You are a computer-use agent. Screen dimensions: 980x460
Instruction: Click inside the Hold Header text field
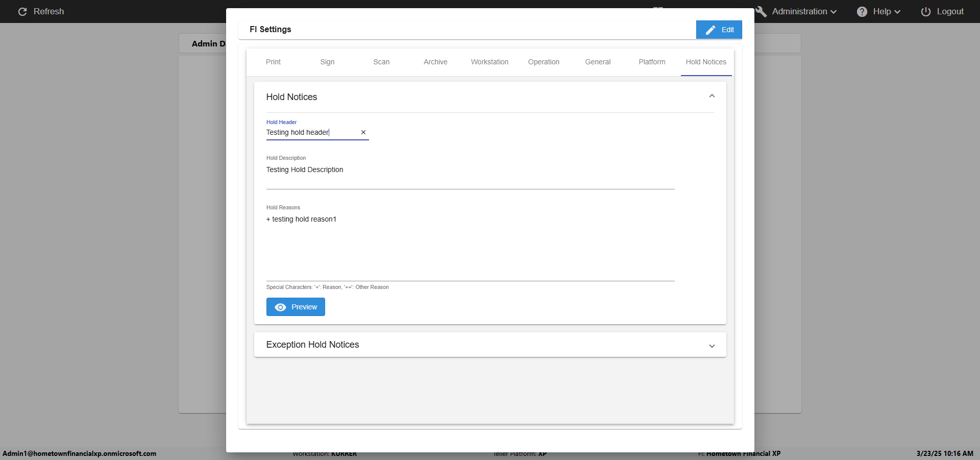pyautogui.click(x=311, y=133)
